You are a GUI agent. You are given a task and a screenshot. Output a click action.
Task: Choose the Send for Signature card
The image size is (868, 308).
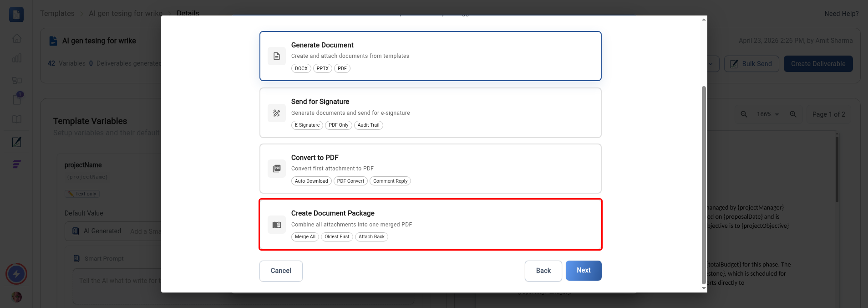click(430, 113)
